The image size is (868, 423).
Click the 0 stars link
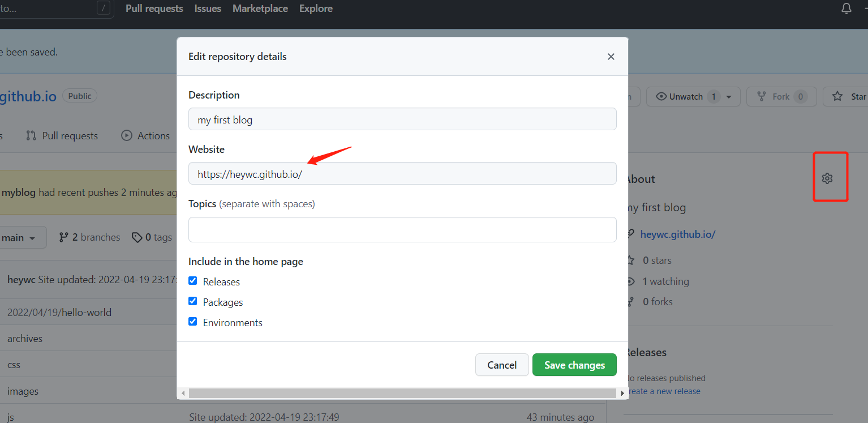pyautogui.click(x=657, y=260)
